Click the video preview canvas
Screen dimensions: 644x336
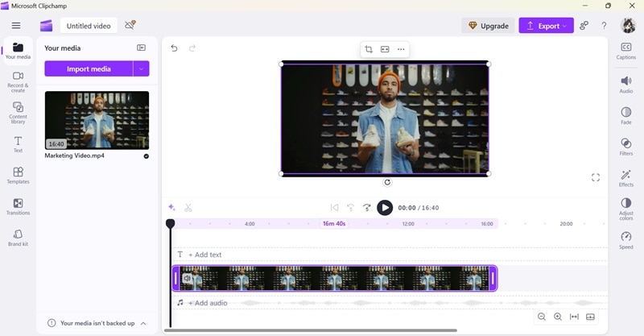(x=385, y=119)
